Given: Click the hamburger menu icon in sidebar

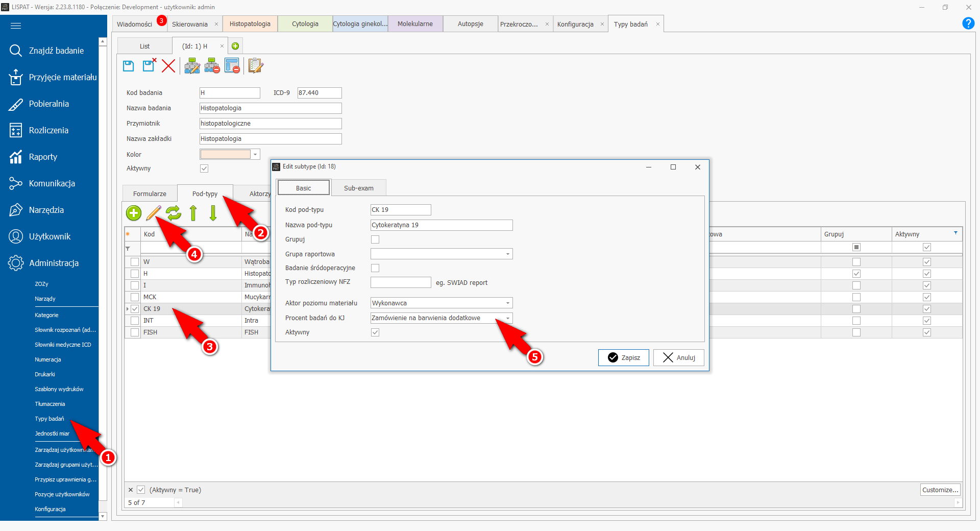Looking at the screenshot, I should (x=16, y=26).
